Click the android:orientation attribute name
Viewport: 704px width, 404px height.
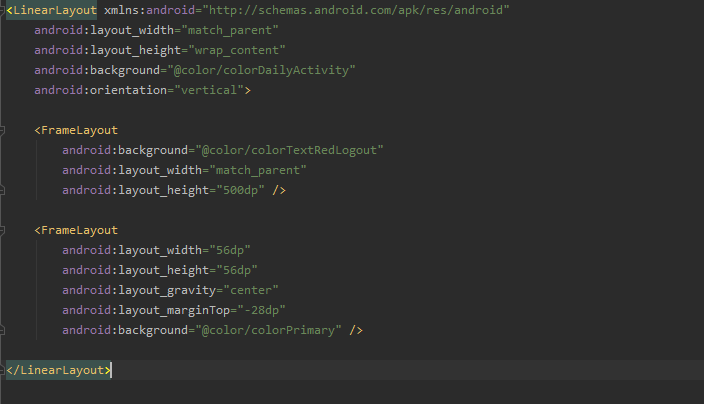tap(101, 90)
